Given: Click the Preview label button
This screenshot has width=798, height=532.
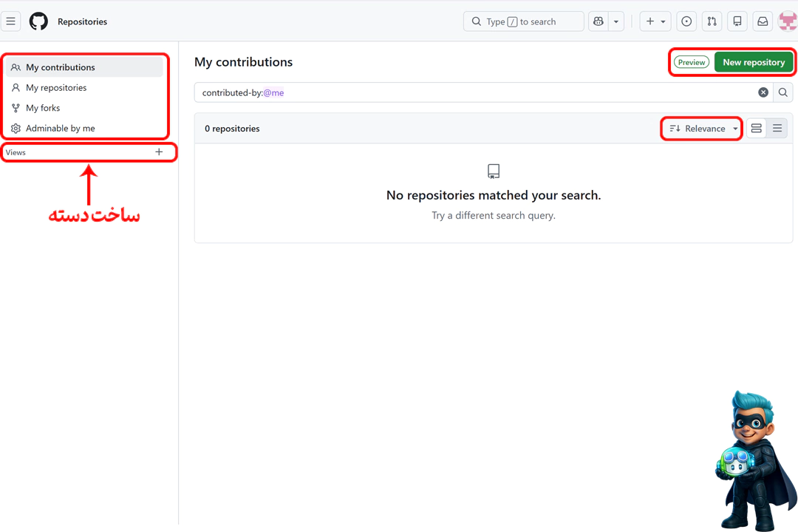Looking at the screenshot, I should 691,62.
